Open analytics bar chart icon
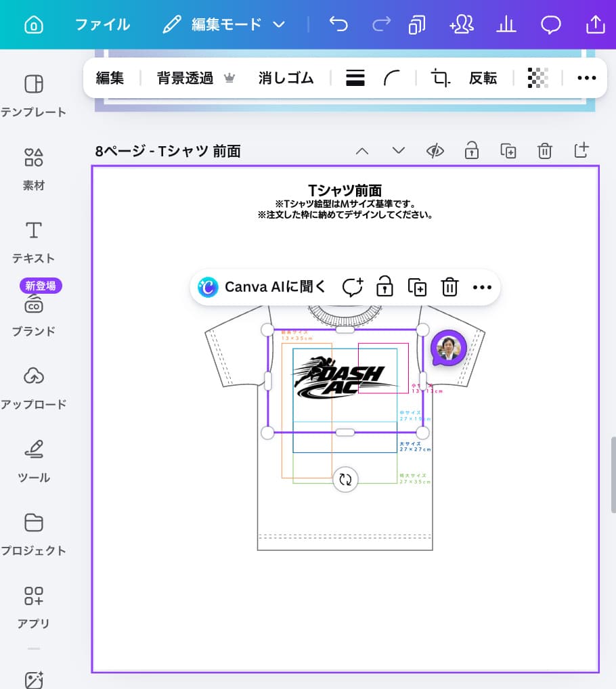The width and height of the screenshot is (616, 689). coord(506,24)
